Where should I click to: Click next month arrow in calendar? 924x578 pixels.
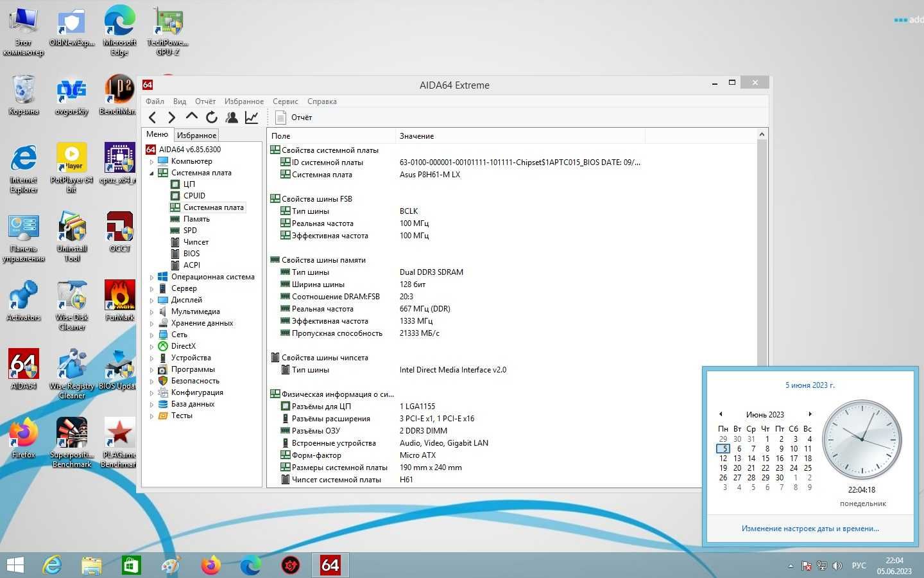[x=810, y=414]
